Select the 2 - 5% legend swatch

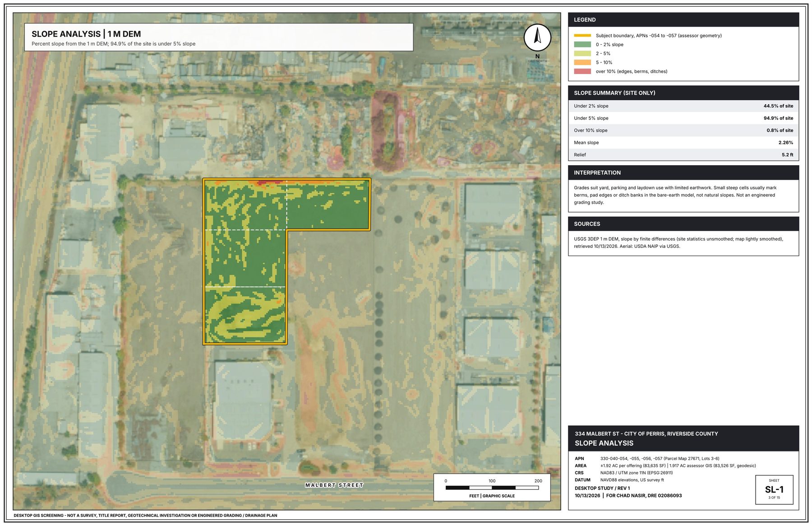tap(582, 53)
